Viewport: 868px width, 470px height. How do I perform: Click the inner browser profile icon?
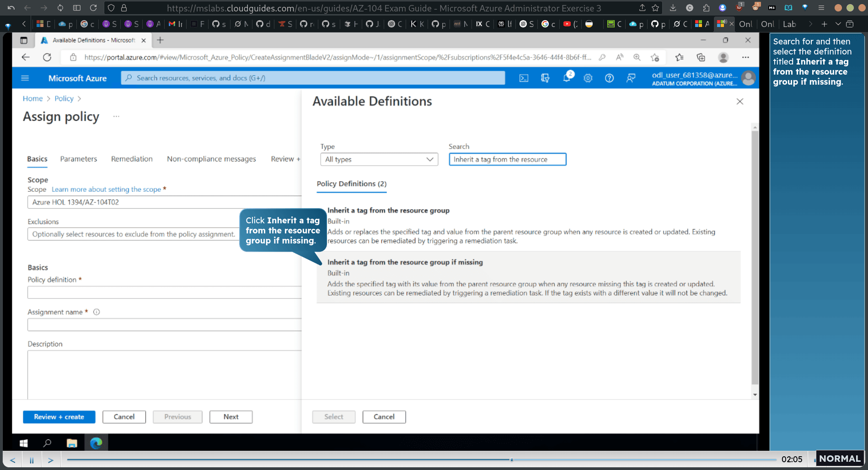pos(723,57)
